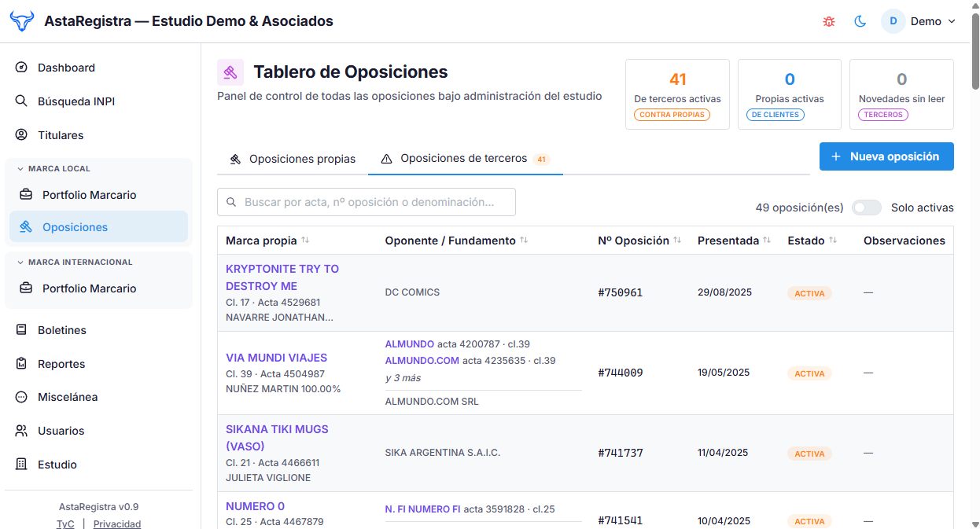Click the DC COMICS opponent text
This screenshot has height=529, width=980.
click(414, 292)
